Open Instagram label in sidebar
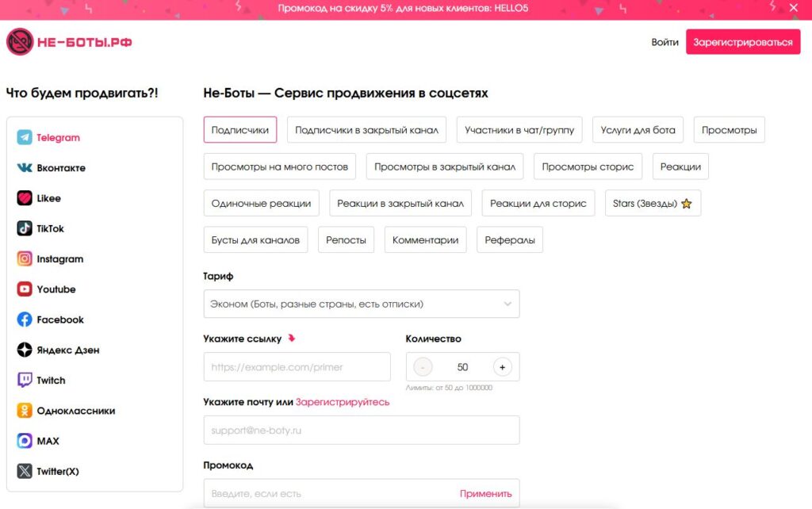The image size is (812, 509). pyautogui.click(x=60, y=258)
